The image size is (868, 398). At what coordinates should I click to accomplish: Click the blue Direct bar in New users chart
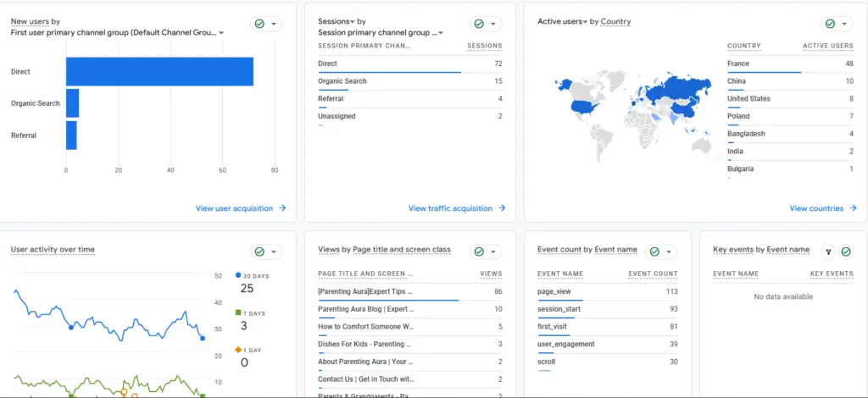coord(159,72)
